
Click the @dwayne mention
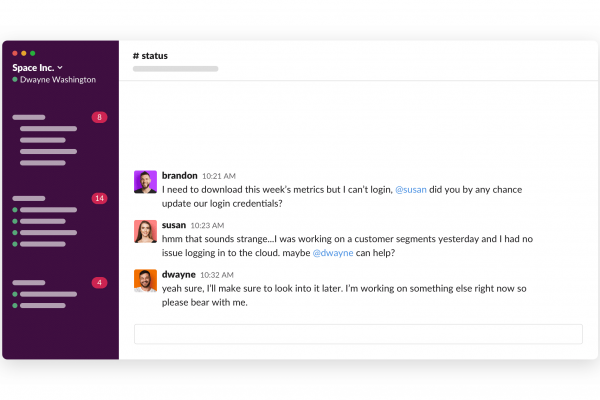(x=333, y=253)
